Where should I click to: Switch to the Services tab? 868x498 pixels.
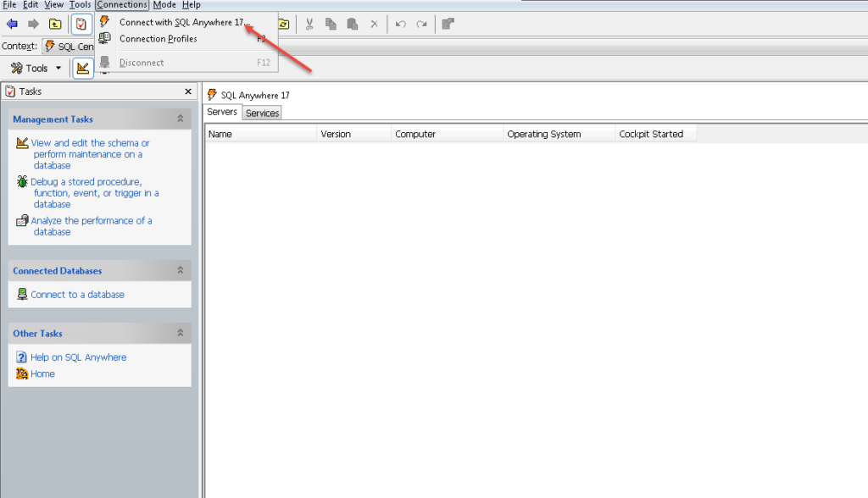click(261, 112)
